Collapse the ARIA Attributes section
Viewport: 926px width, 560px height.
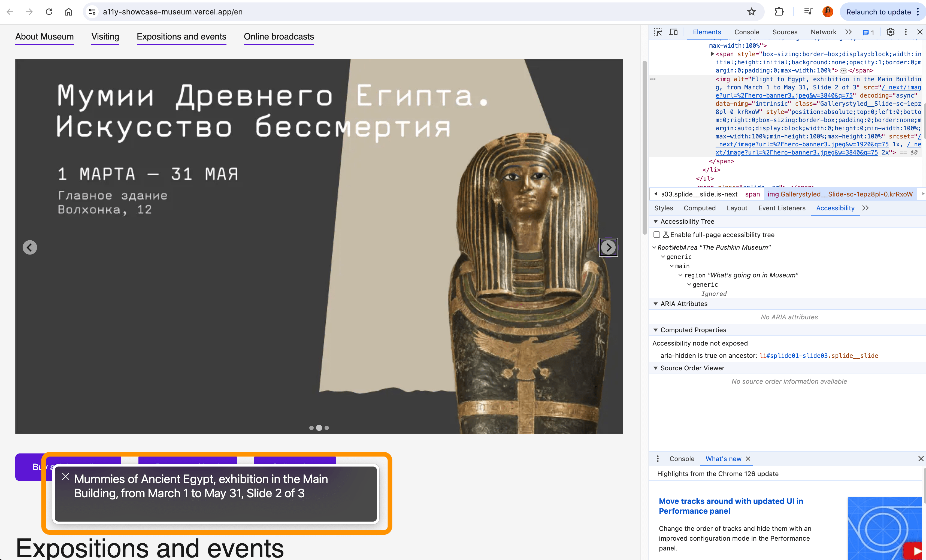click(655, 304)
